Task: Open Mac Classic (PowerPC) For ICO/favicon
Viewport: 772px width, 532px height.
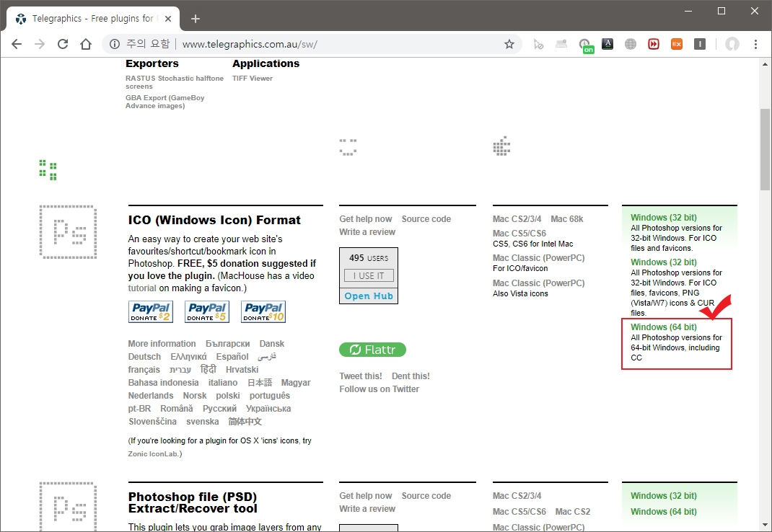Action: [x=539, y=258]
